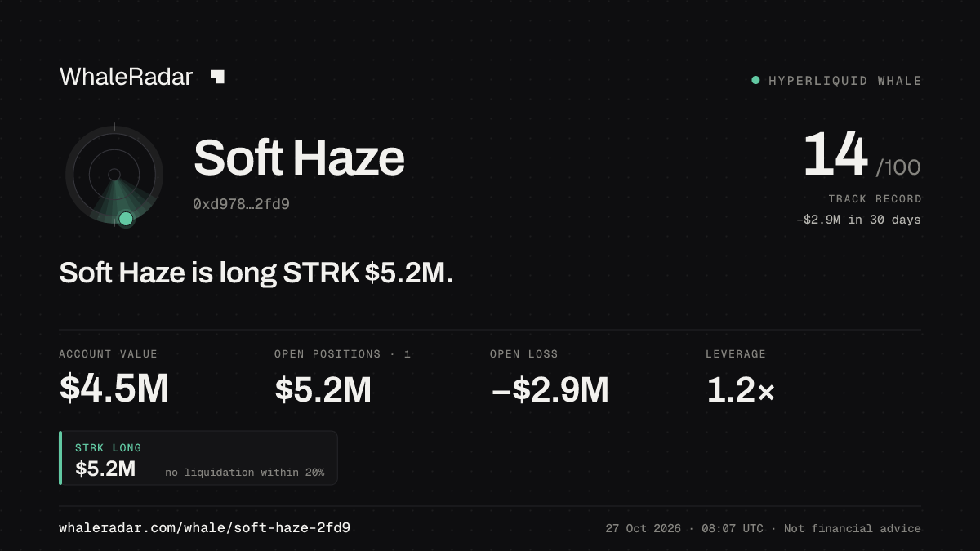Click the WhaleRadar brand name

tap(126, 77)
